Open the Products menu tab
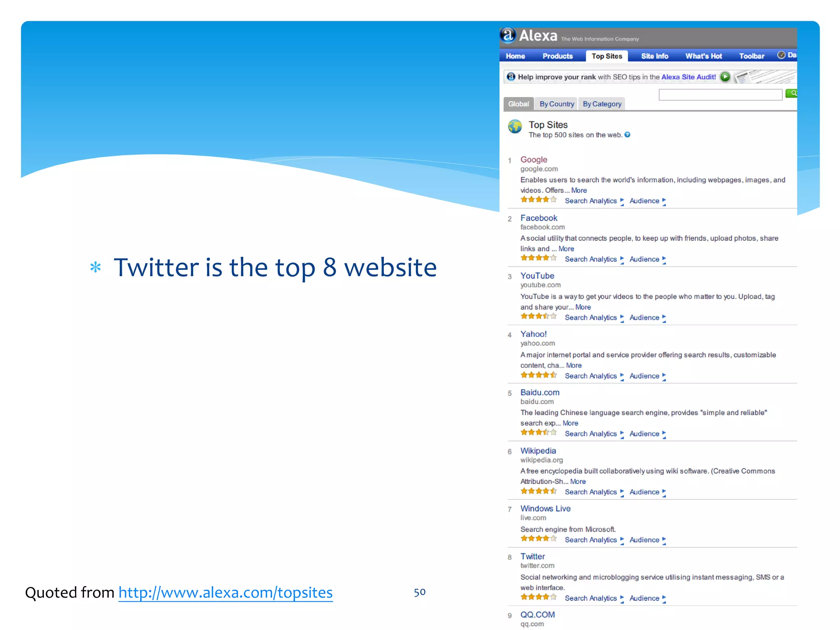The image size is (840, 630). (557, 56)
